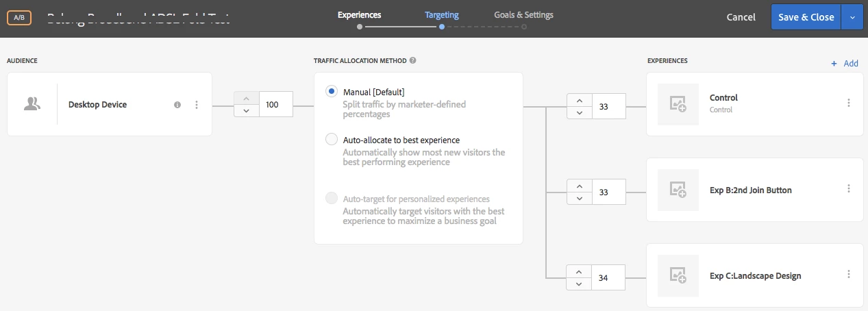Click the Cancel button
Viewport: 868px width, 311px height.
[x=741, y=18]
